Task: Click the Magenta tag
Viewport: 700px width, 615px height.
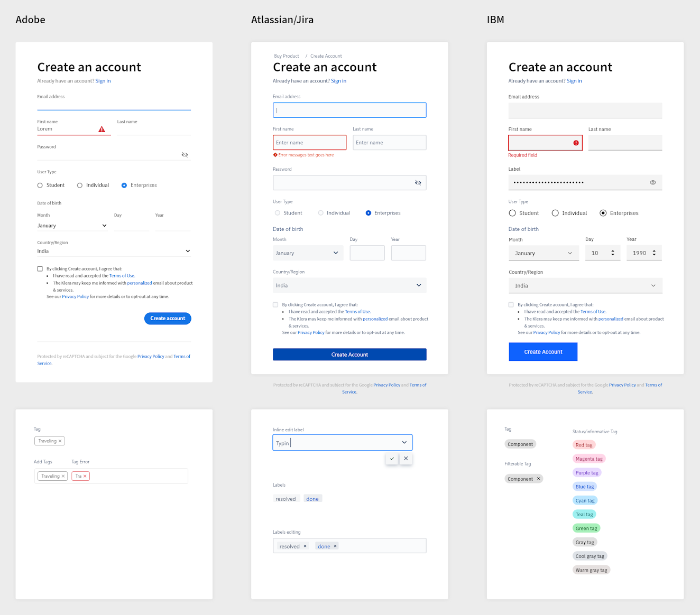Action: click(x=589, y=459)
